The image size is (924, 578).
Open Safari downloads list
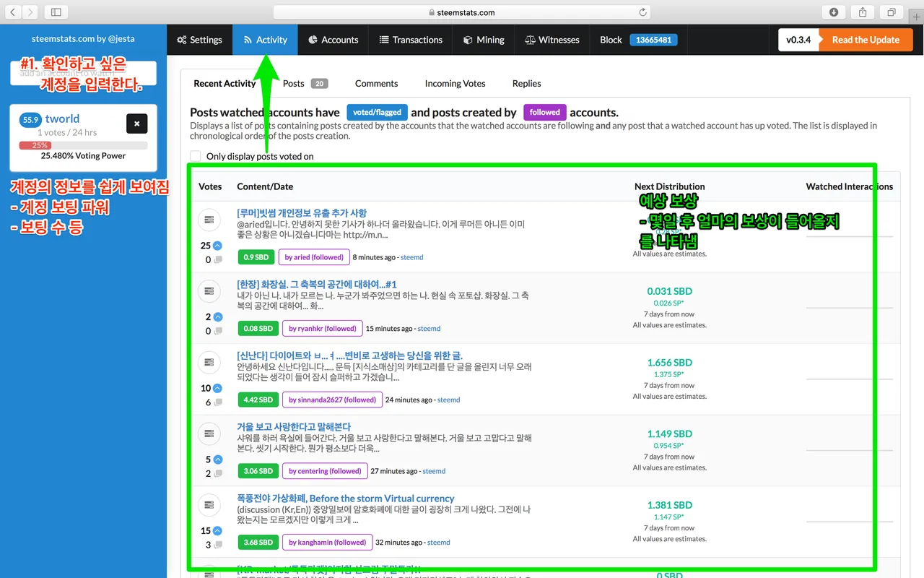pyautogui.click(x=834, y=12)
